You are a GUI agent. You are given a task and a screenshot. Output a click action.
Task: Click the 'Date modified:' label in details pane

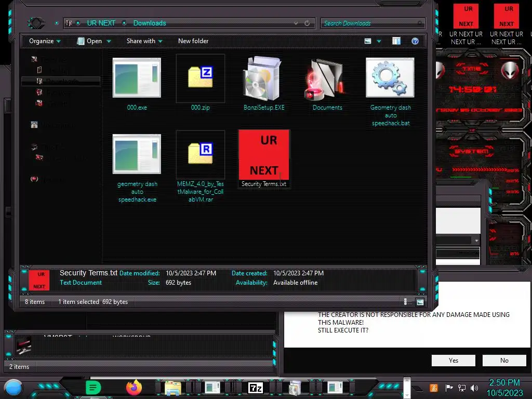139,273
